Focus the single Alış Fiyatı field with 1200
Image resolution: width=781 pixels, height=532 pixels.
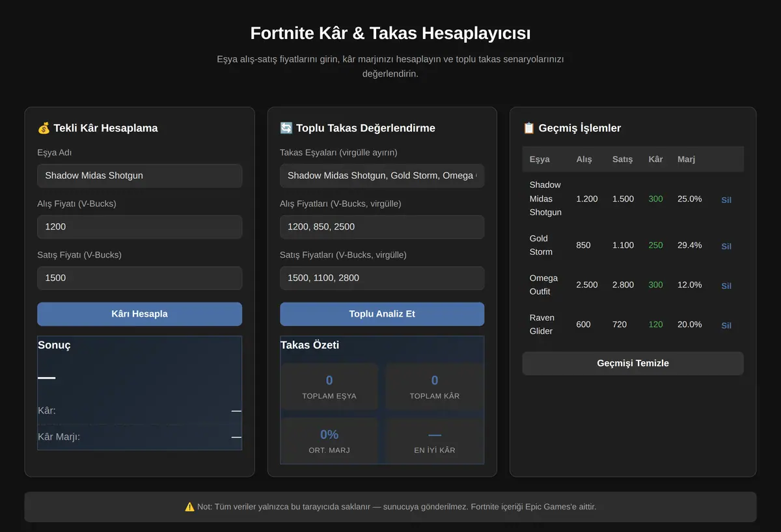tap(139, 227)
